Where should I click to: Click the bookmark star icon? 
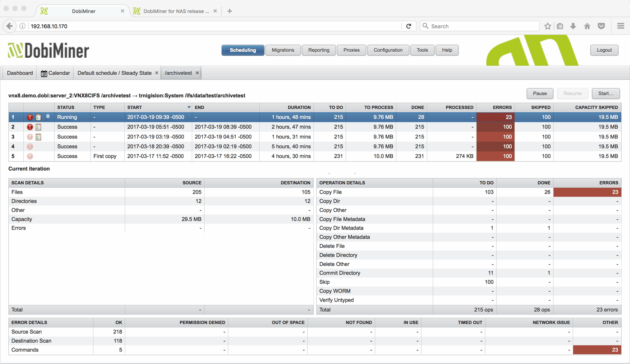(x=548, y=26)
